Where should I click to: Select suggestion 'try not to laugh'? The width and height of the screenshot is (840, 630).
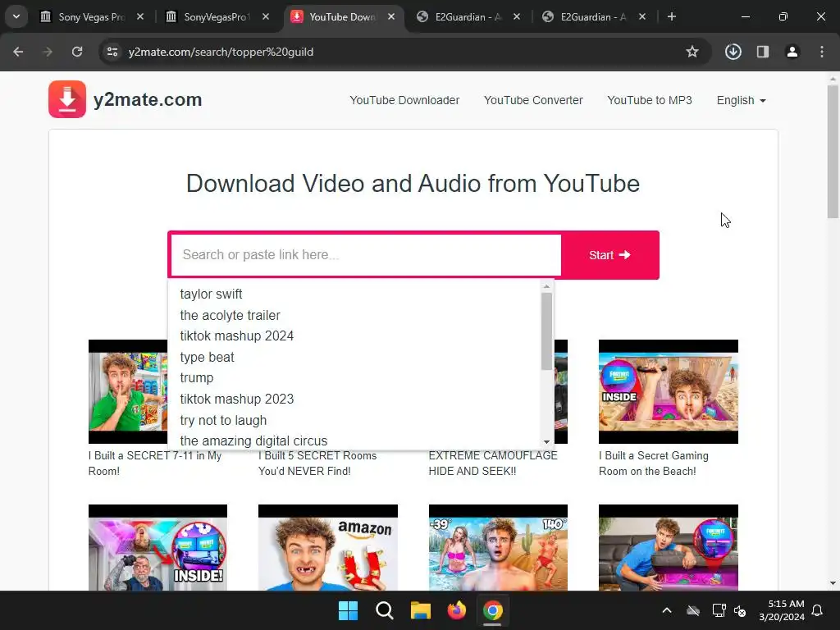click(x=354, y=420)
